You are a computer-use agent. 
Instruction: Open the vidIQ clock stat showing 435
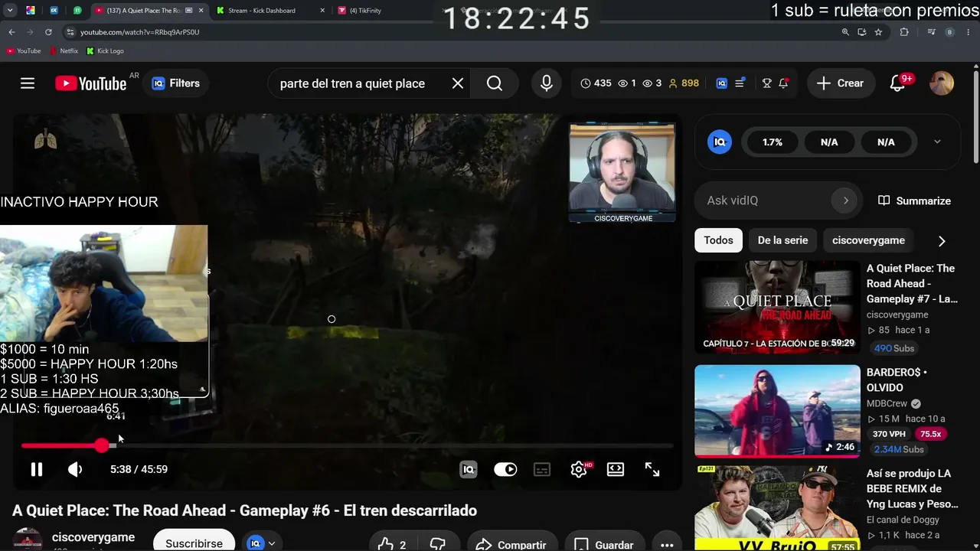[596, 83]
